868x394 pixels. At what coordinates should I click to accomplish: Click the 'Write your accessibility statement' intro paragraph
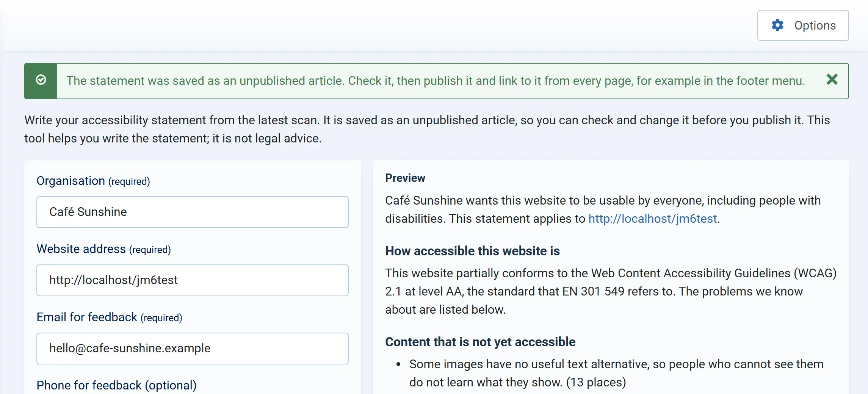[x=427, y=129]
